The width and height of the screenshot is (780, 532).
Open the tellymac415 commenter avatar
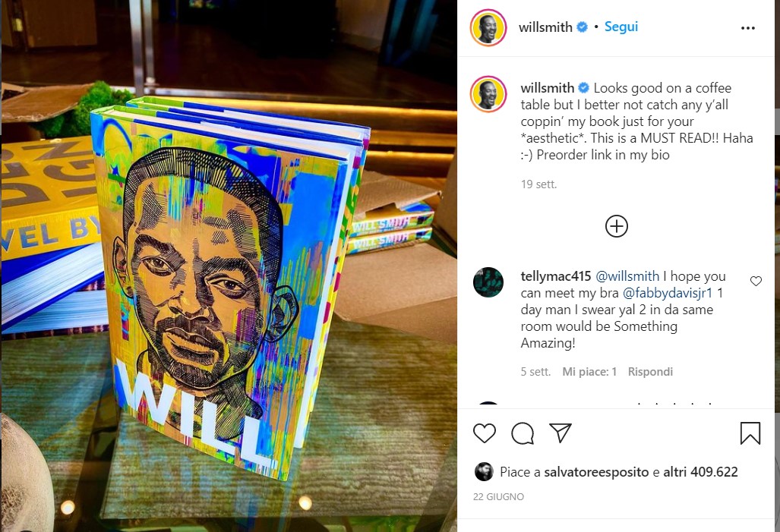click(x=488, y=282)
